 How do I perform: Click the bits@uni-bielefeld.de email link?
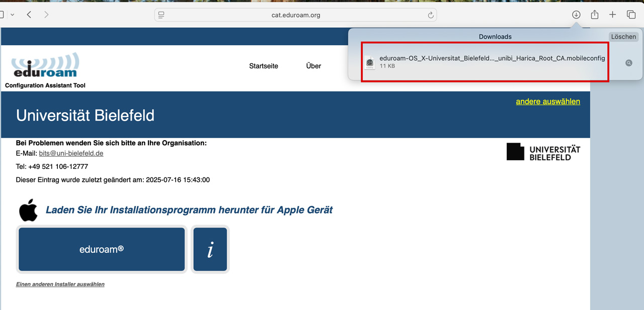pyautogui.click(x=71, y=153)
